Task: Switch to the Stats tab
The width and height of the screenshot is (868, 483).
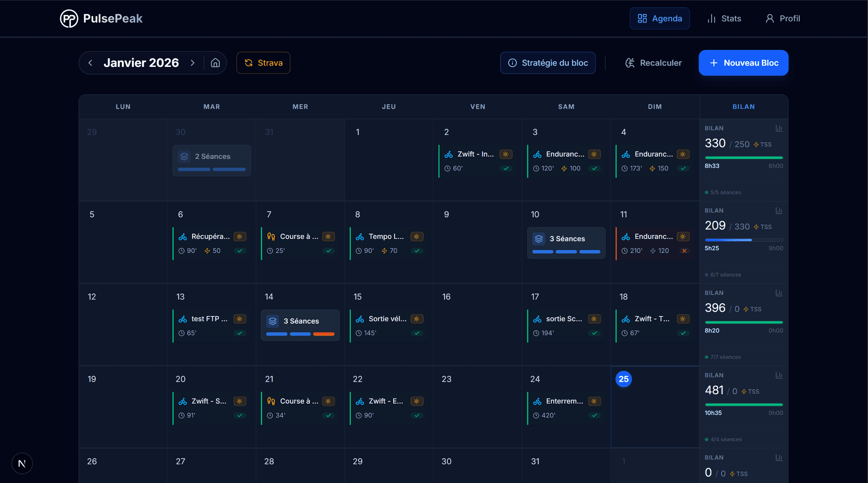Action: (724, 19)
